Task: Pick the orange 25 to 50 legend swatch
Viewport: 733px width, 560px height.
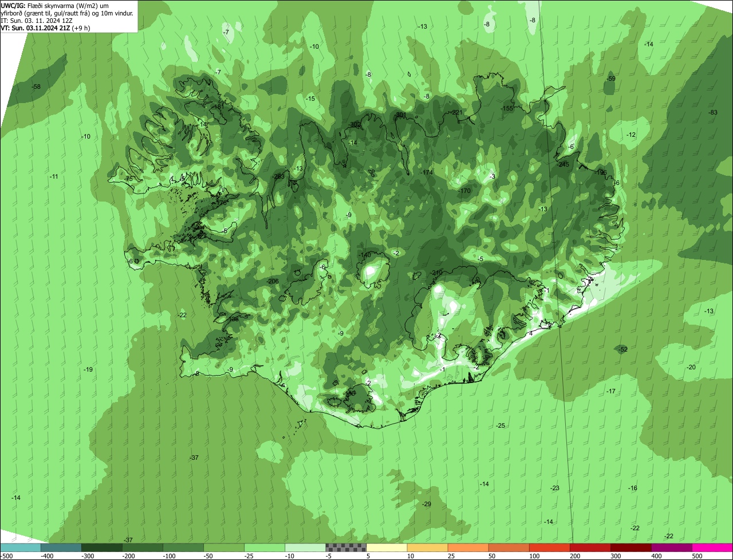Action: coord(468,547)
